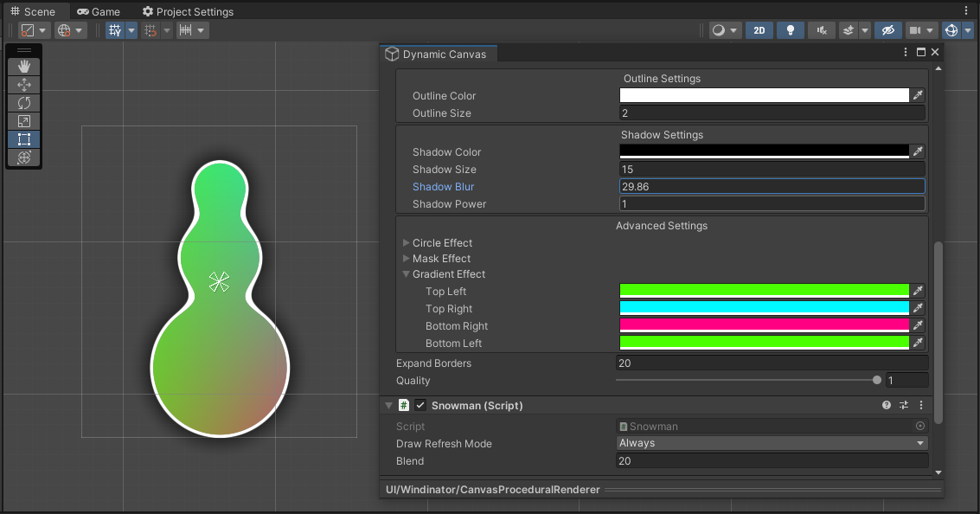
Task: Click the Quality slider handle
Action: 877,380
